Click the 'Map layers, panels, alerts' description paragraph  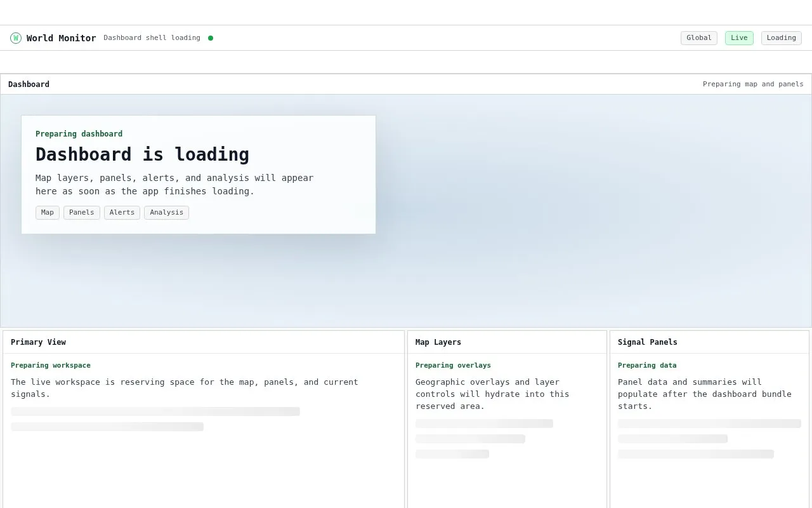pos(174,185)
